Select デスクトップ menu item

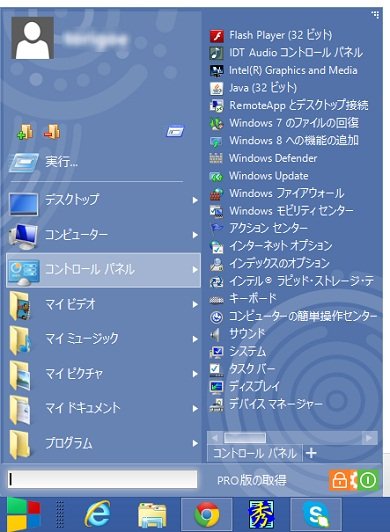point(104,200)
